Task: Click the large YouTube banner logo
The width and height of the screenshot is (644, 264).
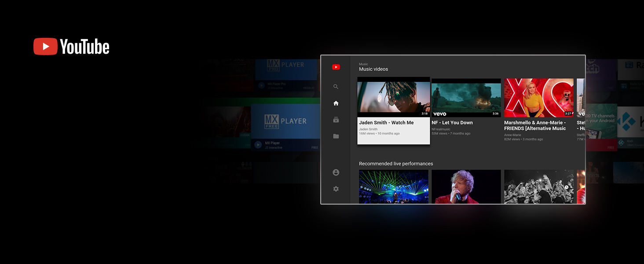Action: (x=72, y=47)
